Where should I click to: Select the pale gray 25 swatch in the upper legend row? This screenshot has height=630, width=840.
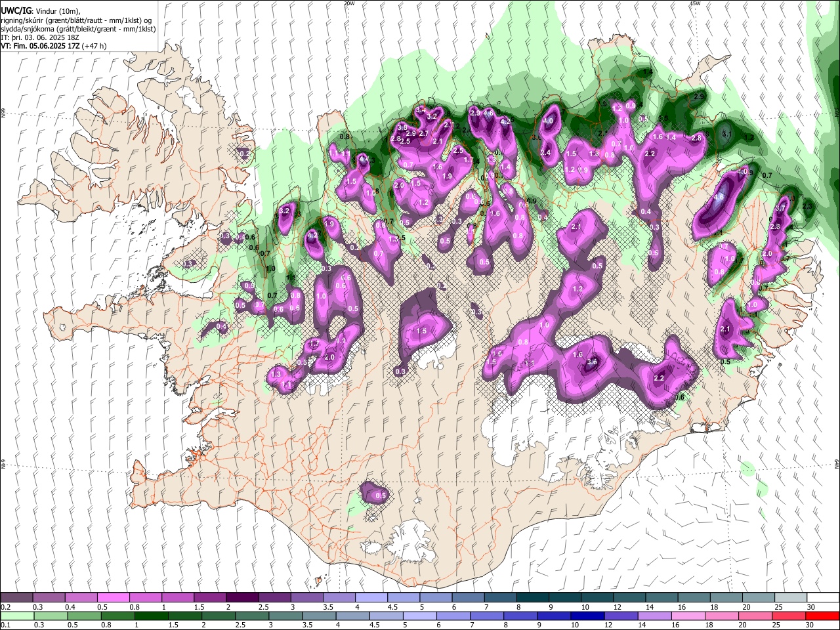pos(790,597)
